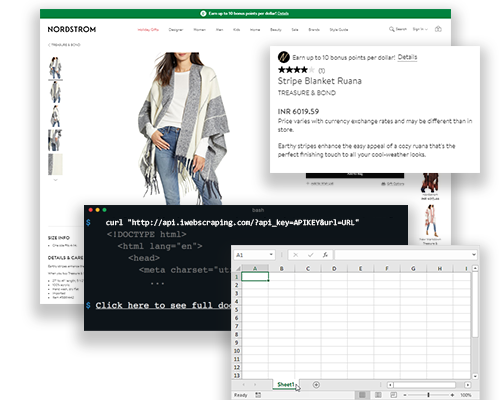
Task: Switch to Page Layout view icon
Action: pyautogui.click(x=378, y=395)
